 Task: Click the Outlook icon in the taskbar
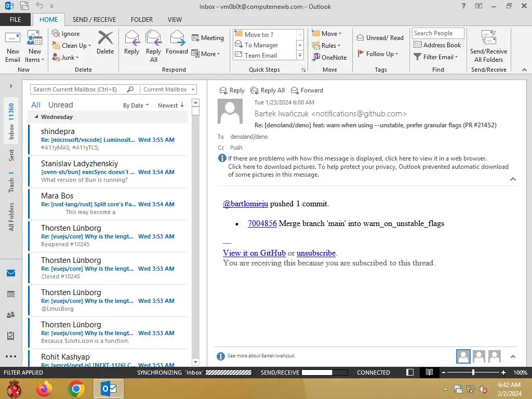click(109, 389)
